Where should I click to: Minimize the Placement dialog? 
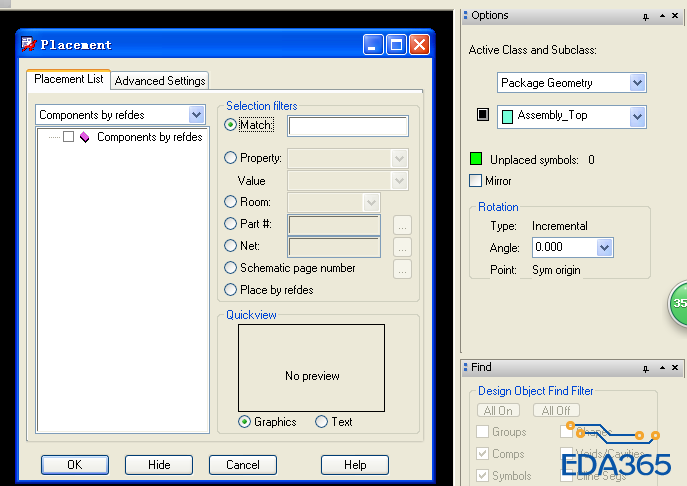373,45
